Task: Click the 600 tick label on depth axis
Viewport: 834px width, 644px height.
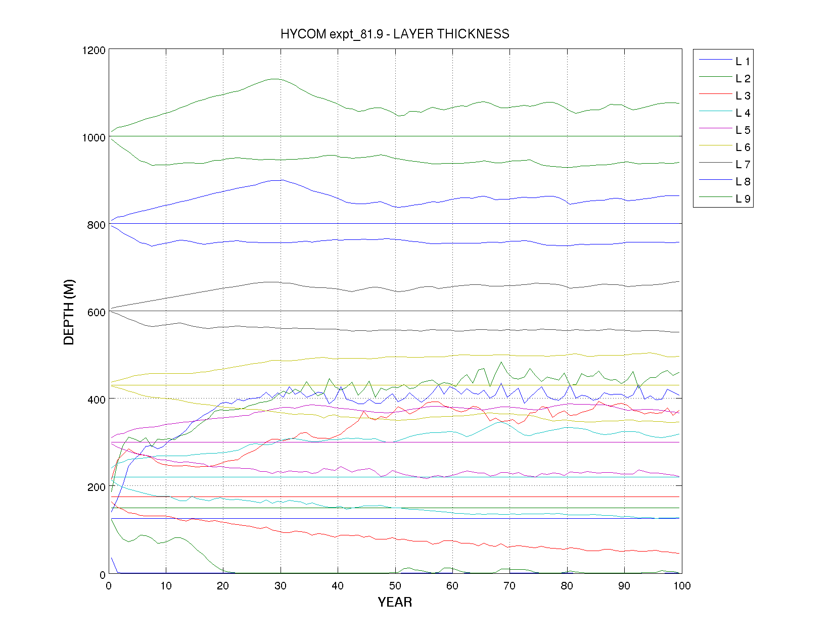Action: (x=96, y=313)
